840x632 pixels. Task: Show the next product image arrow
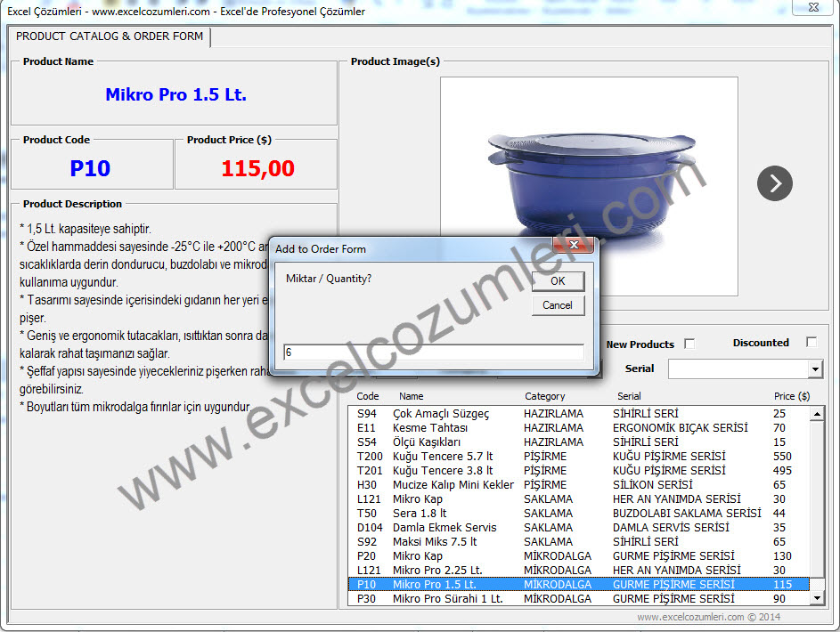pyautogui.click(x=775, y=183)
